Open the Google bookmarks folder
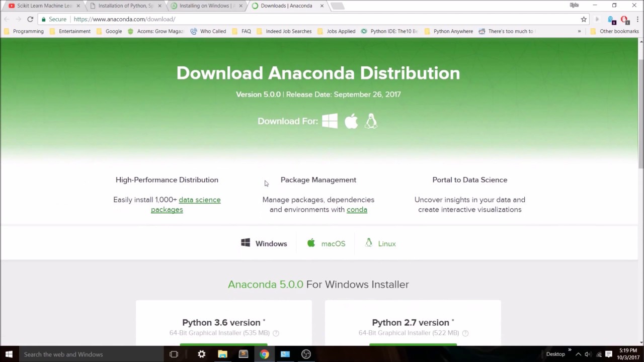This screenshot has height=362, width=644. (109, 31)
